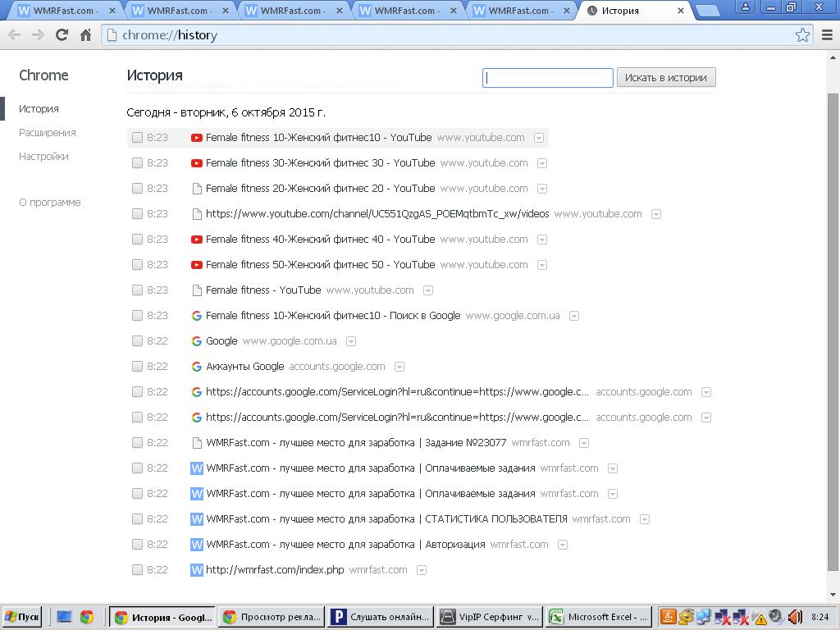Click the volume speaker tray icon
840x630 pixels.
[x=796, y=617]
